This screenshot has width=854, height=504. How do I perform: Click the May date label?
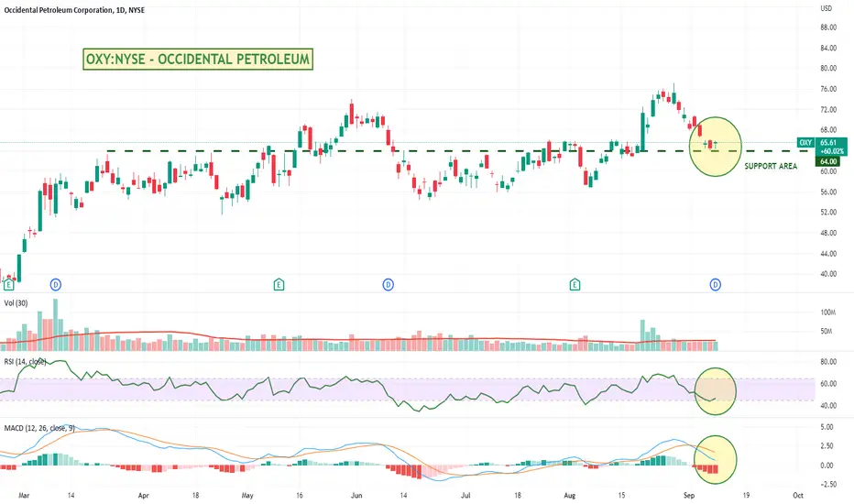(x=247, y=495)
